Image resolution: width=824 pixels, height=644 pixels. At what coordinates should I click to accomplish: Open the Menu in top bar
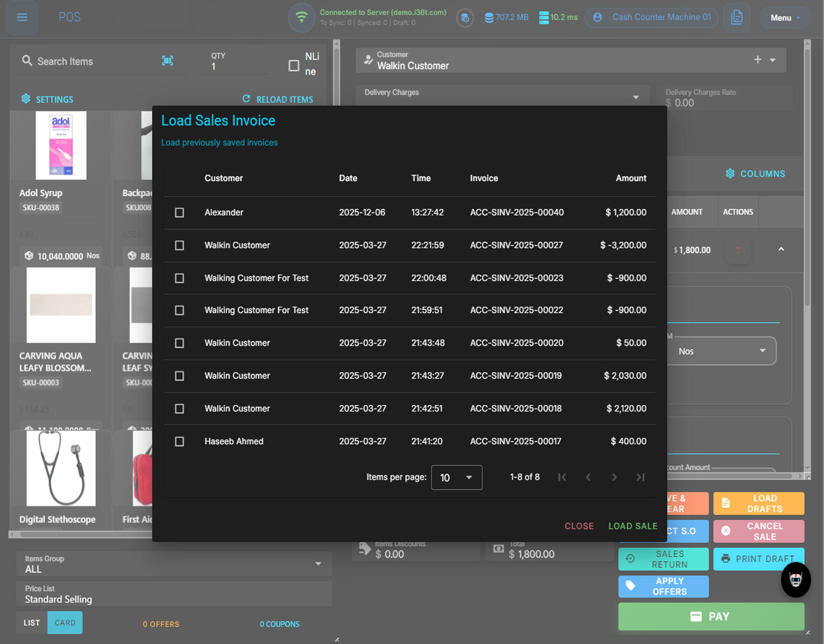[785, 18]
